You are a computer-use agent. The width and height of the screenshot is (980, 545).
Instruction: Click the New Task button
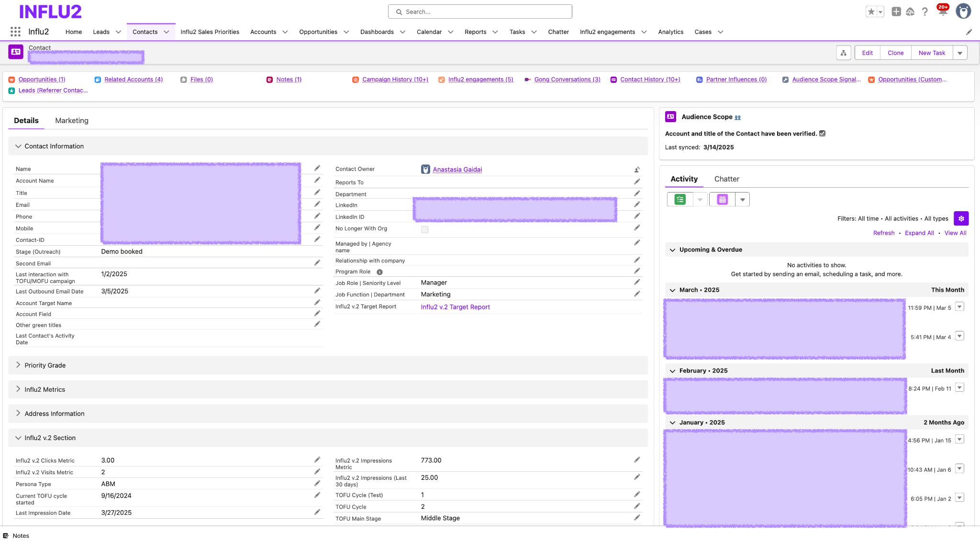coord(932,53)
